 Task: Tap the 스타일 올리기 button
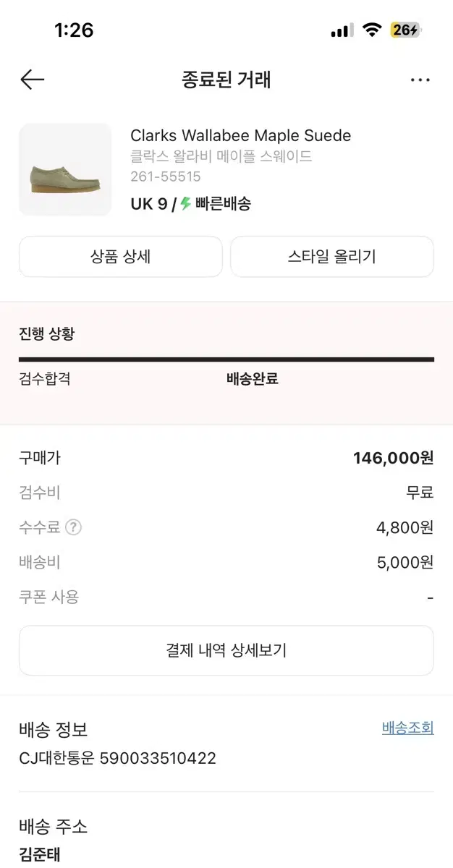coord(331,257)
